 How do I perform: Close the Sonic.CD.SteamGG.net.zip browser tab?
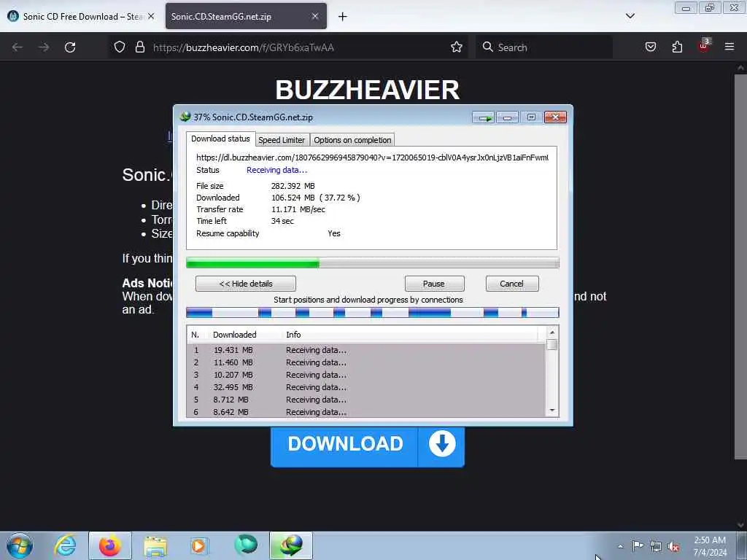pyautogui.click(x=315, y=16)
